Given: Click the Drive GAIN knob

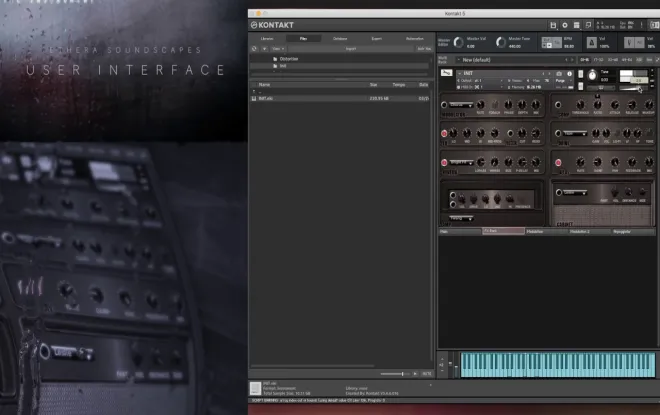Looking at the screenshot, I should click(595, 133).
